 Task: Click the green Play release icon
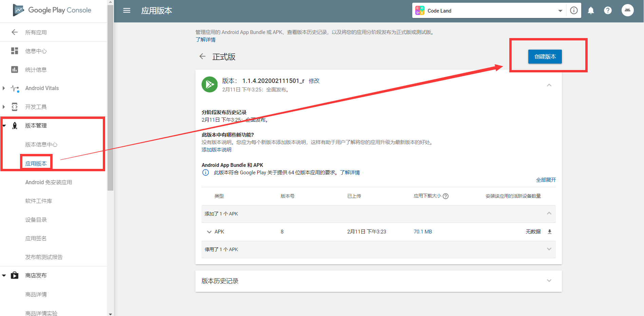210,84
